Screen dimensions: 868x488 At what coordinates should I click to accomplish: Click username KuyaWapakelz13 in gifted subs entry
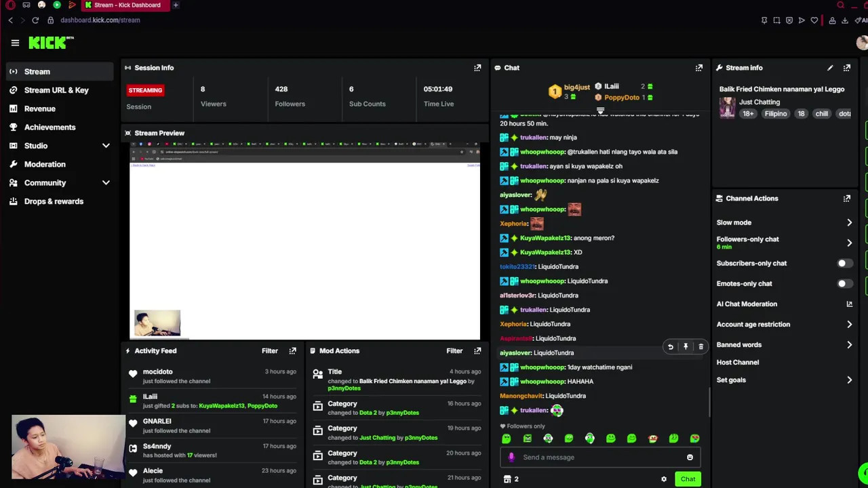[221, 406]
